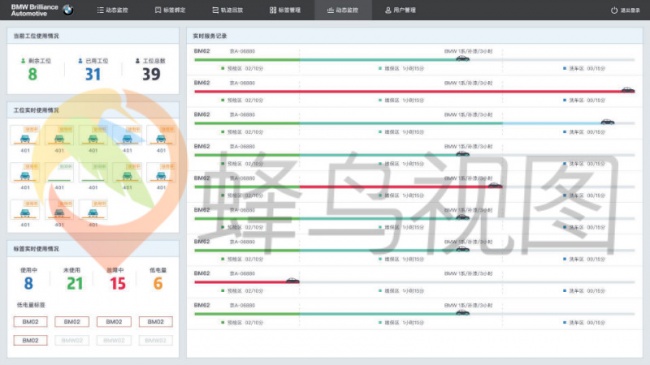
Task: Select the highlighted 动态监控 tab with chart icon
Action: point(343,10)
